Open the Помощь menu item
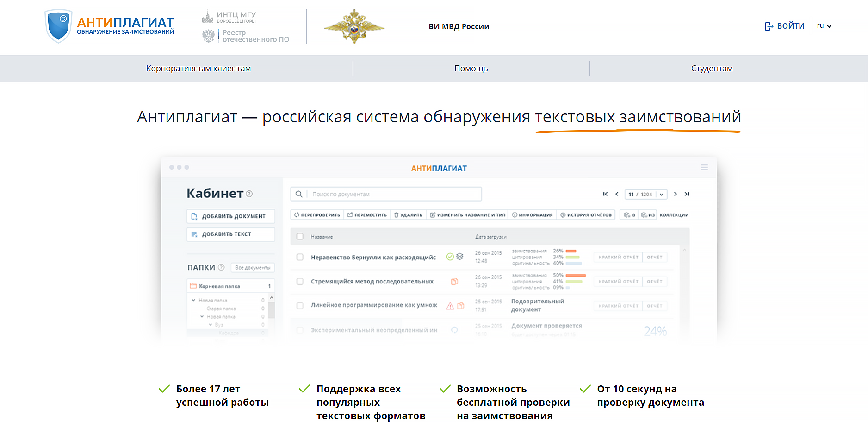 [471, 69]
